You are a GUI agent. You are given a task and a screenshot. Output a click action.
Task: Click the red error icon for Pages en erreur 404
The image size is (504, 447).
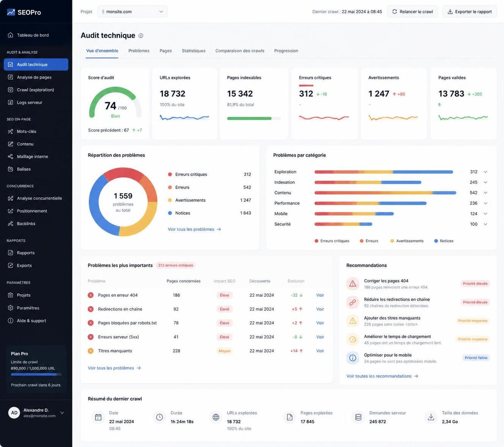[x=91, y=295]
